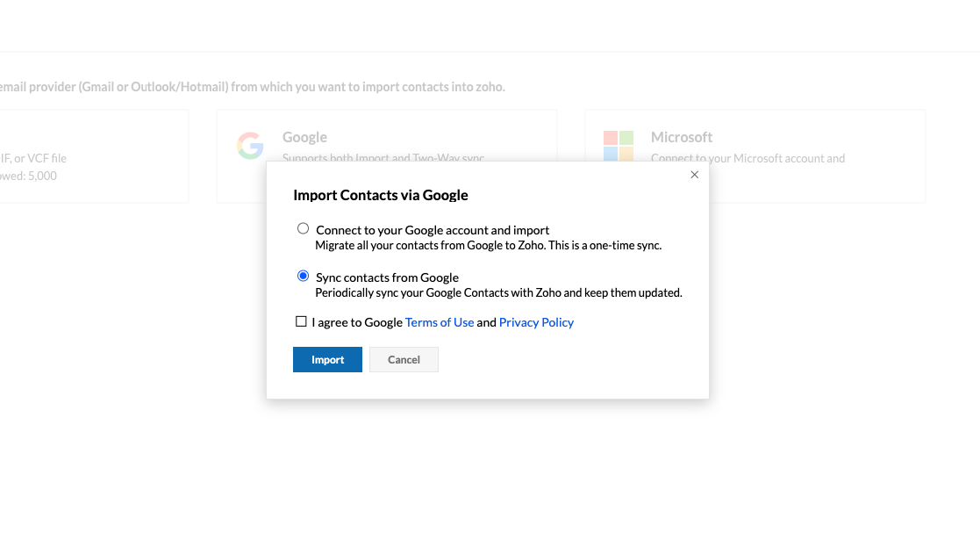
Task: Click Supports both Import and Two-Way sync text
Action: coord(383,158)
